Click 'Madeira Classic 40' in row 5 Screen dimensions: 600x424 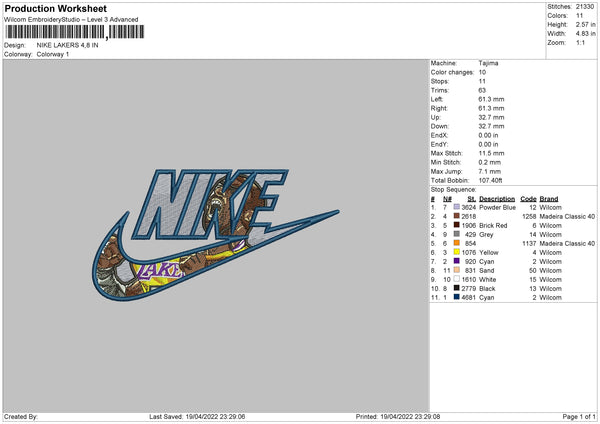[x=567, y=243]
